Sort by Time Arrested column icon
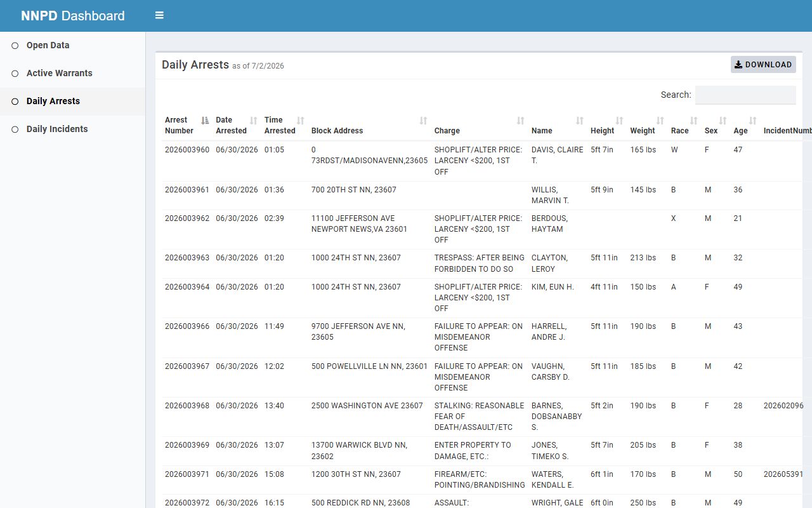 click(x=301, y=121)
